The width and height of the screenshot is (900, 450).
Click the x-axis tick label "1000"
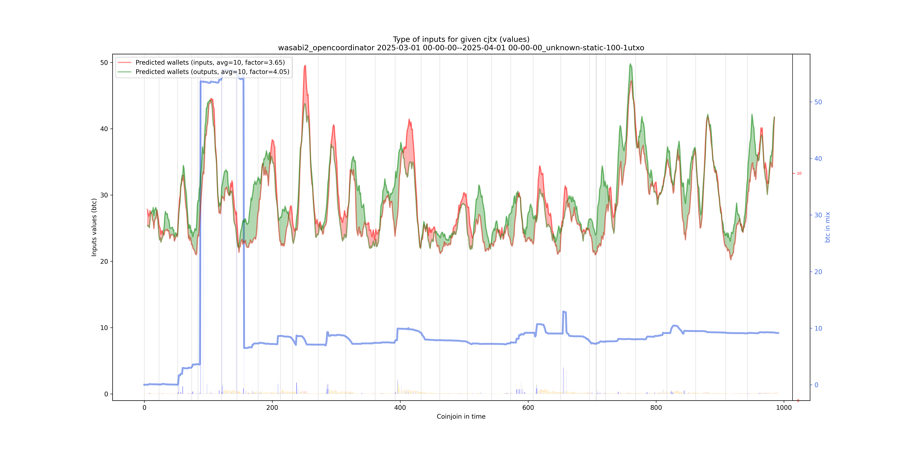[783, 408]
